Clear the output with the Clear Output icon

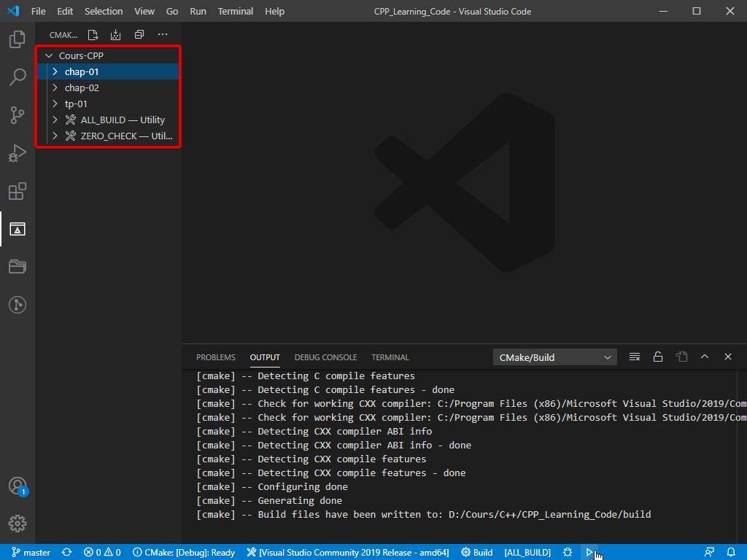tap(635, 357)
